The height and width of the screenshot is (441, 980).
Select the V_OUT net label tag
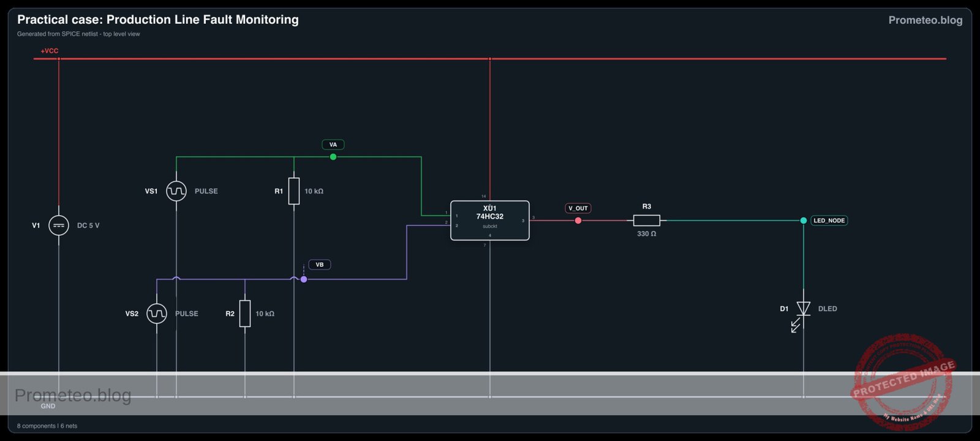pos(578,208)
